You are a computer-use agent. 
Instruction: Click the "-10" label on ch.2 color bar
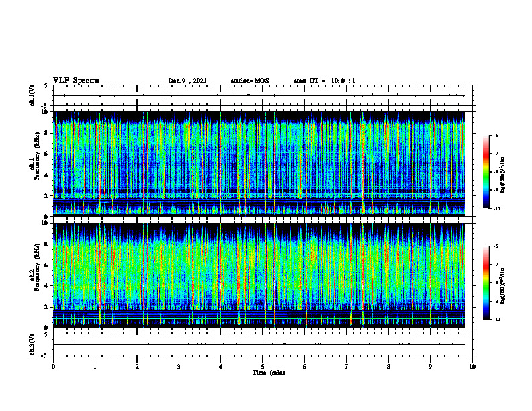click(x=496, y=320)
